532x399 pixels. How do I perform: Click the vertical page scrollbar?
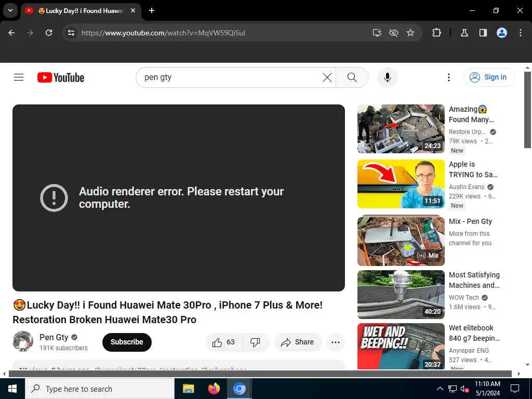pyautogui.click(x=527, y=110)
